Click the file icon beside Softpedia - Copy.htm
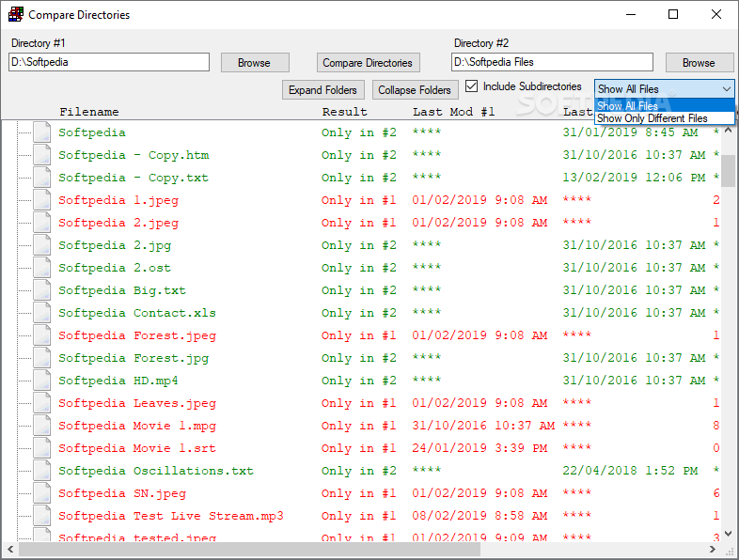 coord(42,155)
